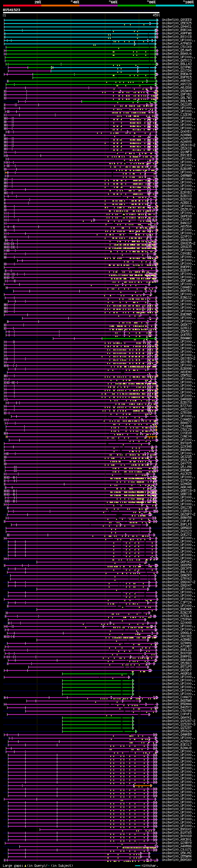Viewport: 197px width, 868px height.
Task: Click the cyan alignment bar for UniRef100_Q9SEE9
Action: (81, 20)
